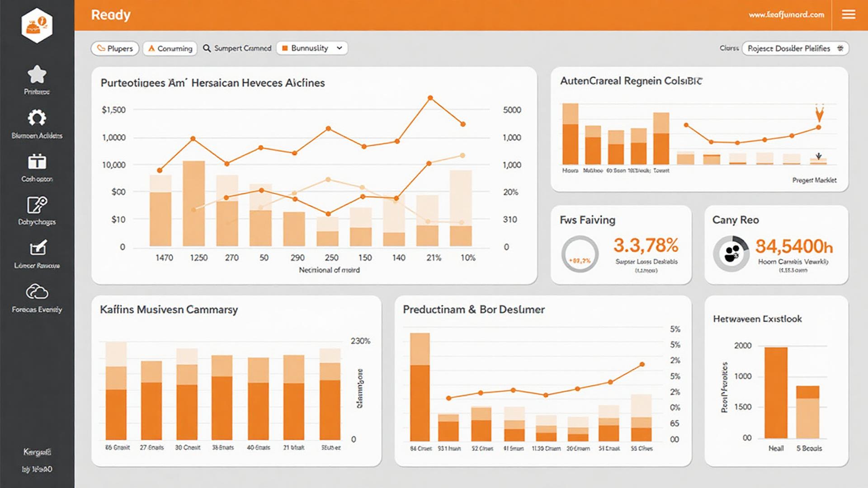
Task: Open the gift box sidebar icon
Action: click(37, 161)
